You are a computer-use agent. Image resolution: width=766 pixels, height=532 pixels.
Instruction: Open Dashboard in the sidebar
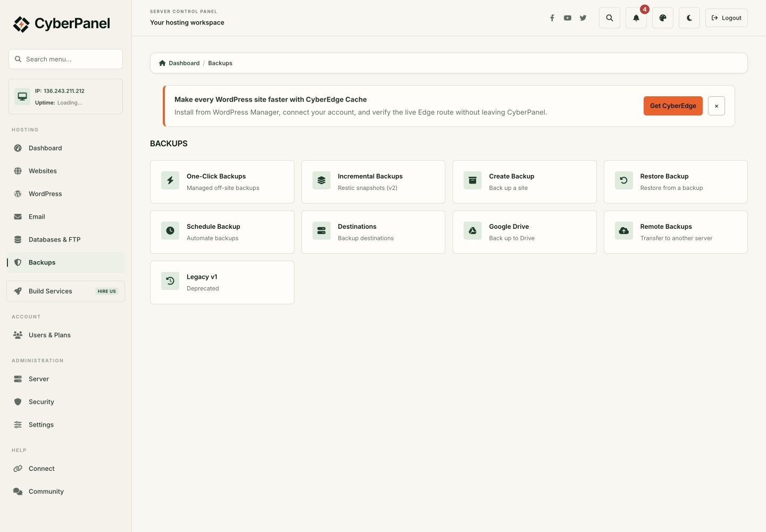click(65, 148)
